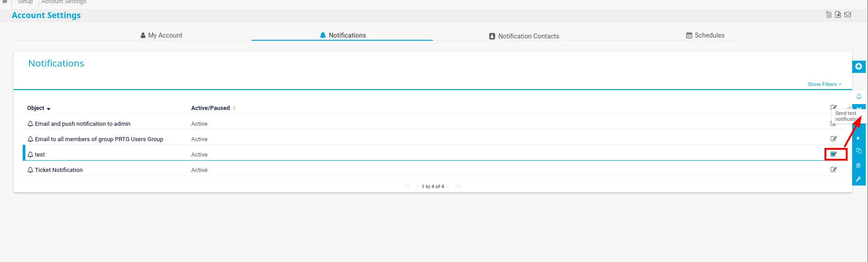Click the envelope mail icon at top right
Screen dimensions: 868x262
(848, 14)
